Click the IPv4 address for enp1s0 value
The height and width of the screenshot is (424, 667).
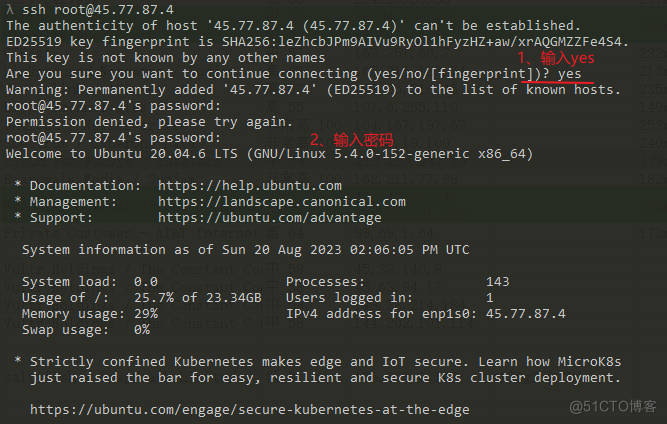525,314
